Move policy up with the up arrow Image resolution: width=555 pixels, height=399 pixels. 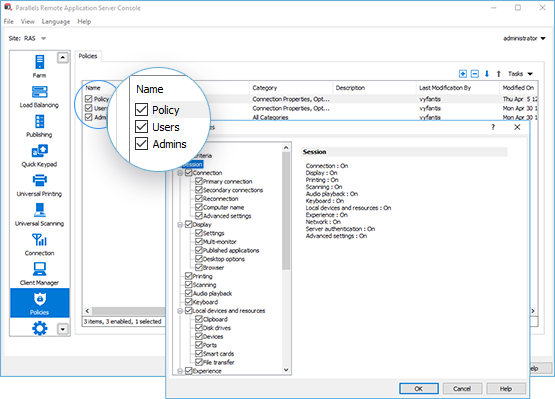pyautogui.click(x=498, y=74)
